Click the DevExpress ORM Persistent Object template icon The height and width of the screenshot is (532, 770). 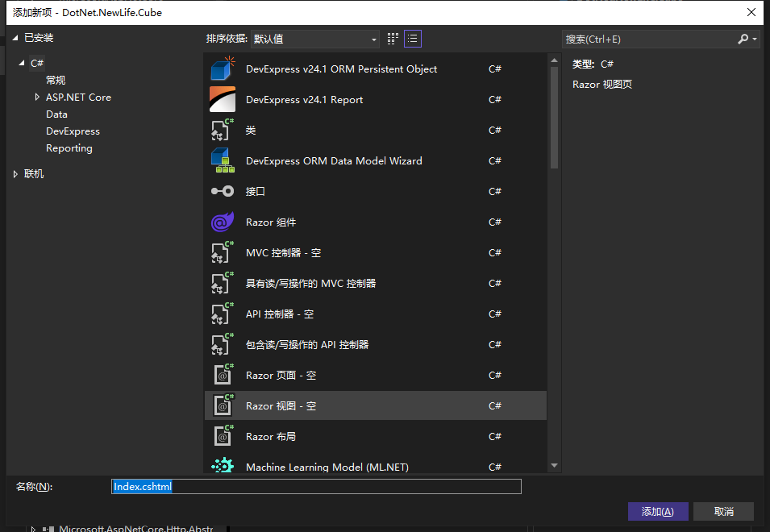tap(223, 69)
